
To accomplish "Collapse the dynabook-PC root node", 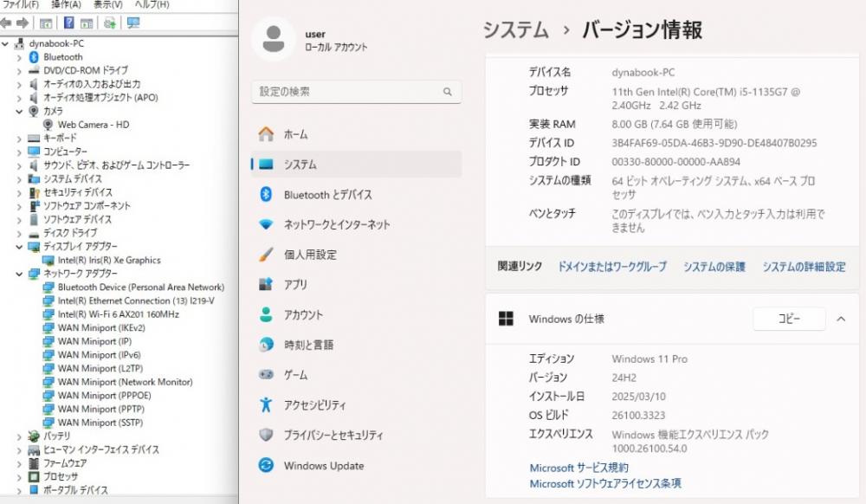I will click(5, 43).
